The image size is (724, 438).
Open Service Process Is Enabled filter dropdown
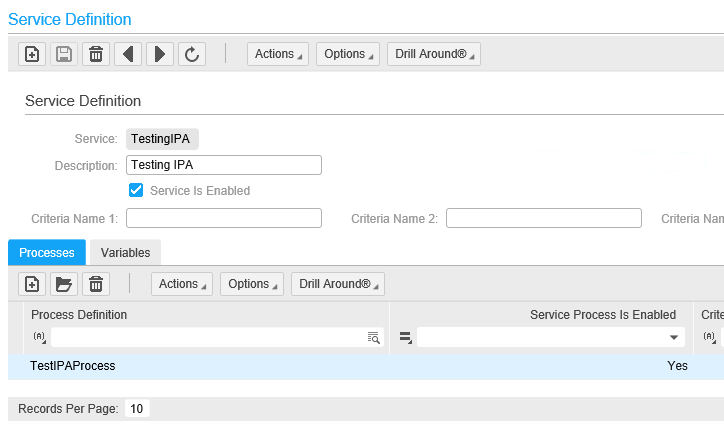click(x=673, y=338)
